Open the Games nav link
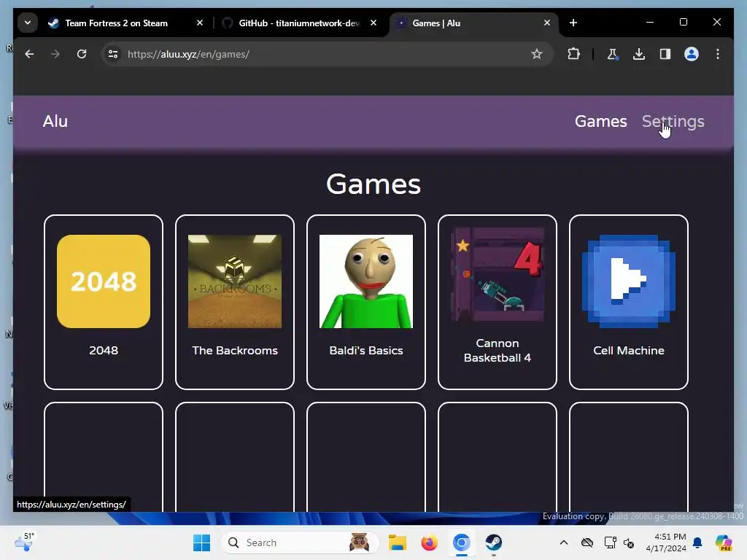Screen dimensions: 747x560 tap(601, 122)
